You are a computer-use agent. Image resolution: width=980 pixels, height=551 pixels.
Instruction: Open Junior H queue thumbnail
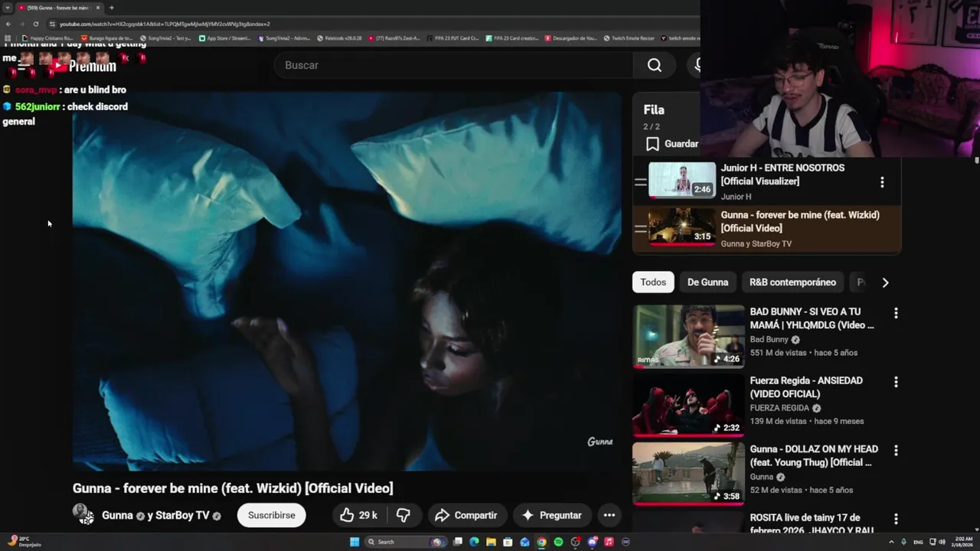tap(682, 180)
